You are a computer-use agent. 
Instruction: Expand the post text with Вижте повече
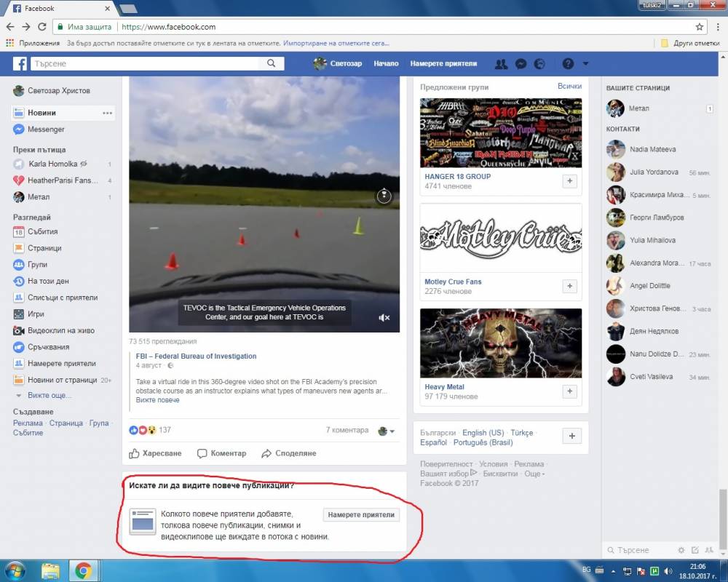pos(157,400)
